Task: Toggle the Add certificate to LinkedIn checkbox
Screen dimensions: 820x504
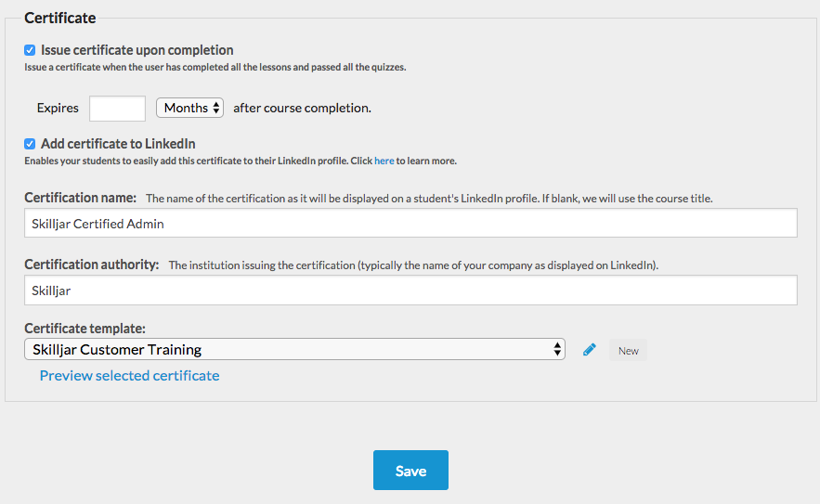Action: tap(30, 144)
